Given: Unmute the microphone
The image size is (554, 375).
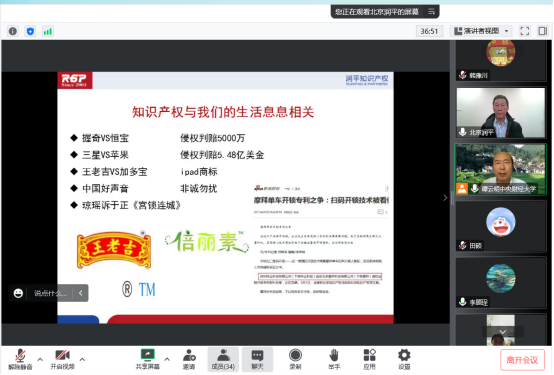Looking at the screenshot, I should tap(20, 359).
